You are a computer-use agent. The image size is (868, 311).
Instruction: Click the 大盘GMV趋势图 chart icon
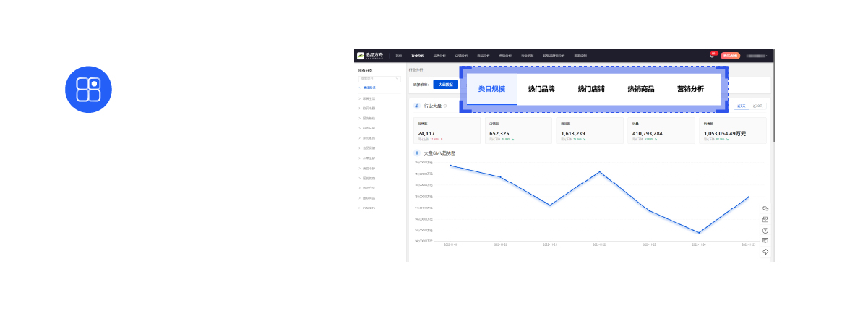(417, 153)
